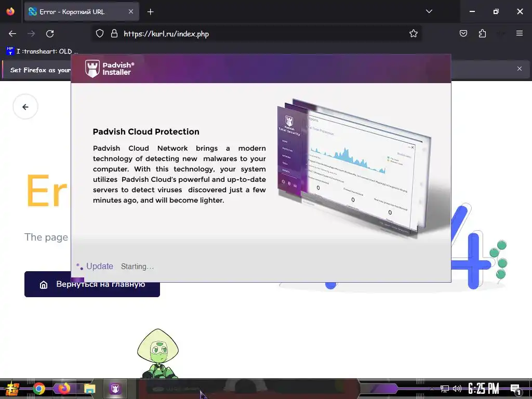The height and width of the screenshot is (399, 532).
Task: Switch to Padvish installer taskbar icon
Action: pyautogui.click(x=115, y=389)
